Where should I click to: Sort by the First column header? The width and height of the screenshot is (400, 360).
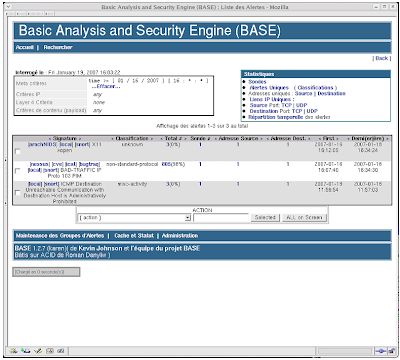[x=329, y=138]
